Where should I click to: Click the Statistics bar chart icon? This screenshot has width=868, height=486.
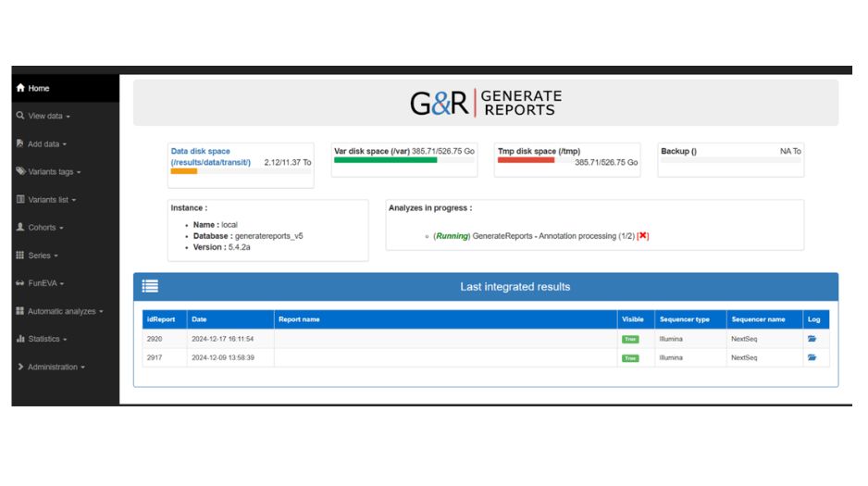click(20, 339)
